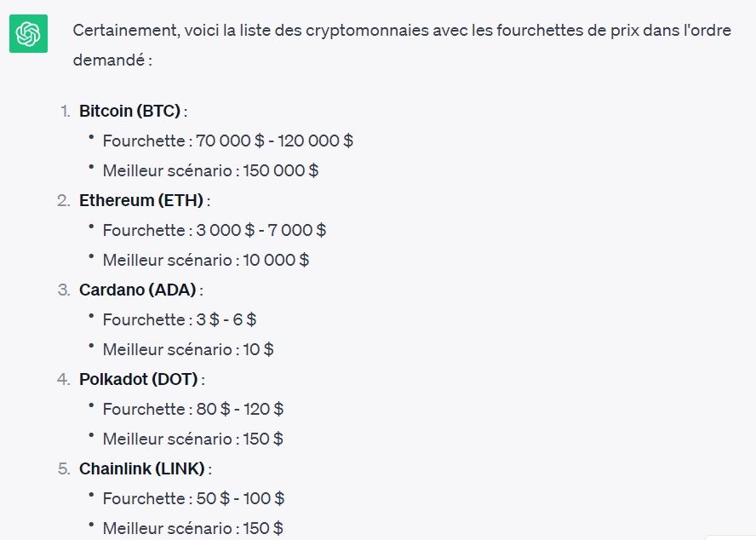Select the Chainlink (LINK) heading
This screenshot has height=540, width=756.
[x=142, y=468]
